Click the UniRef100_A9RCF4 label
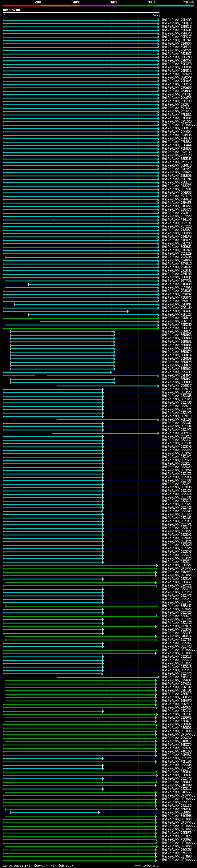The height and width of the screenshot is (868, 197). [177, 328]
